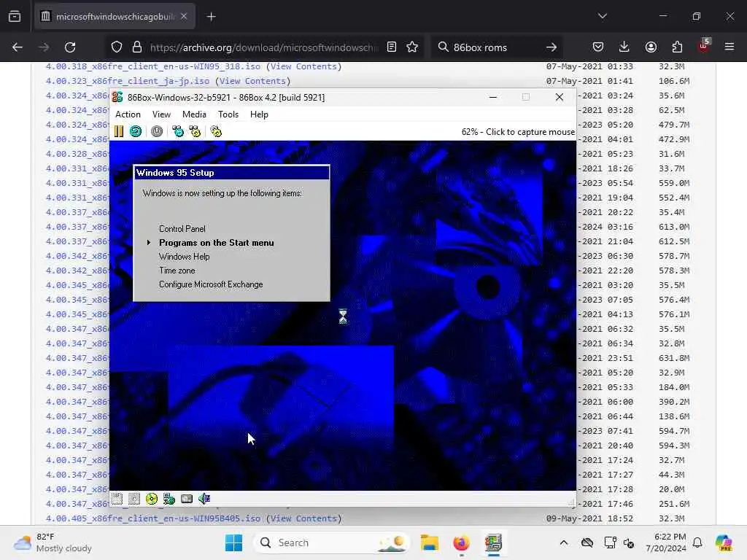Click Firefox search box '86box roms'
The height and width of the screenshot is (560, 747).
(495, 47)
